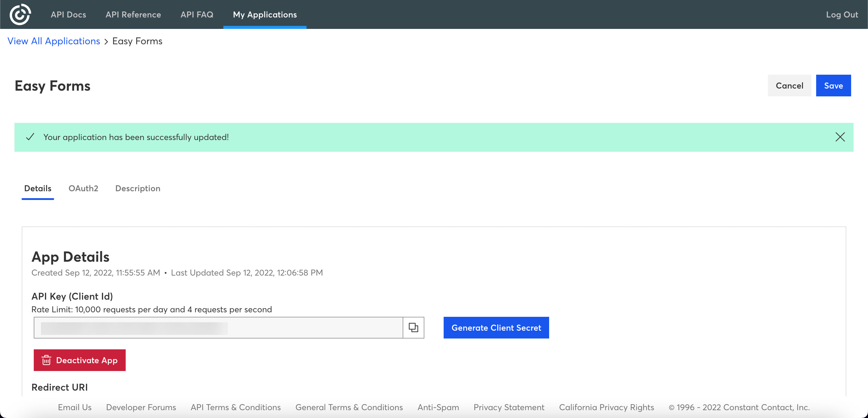Click Generate Client Secret button

coord(496,327)
